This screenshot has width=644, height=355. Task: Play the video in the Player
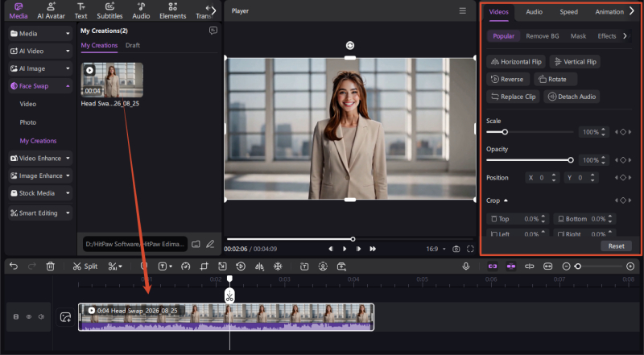[345, 249]
